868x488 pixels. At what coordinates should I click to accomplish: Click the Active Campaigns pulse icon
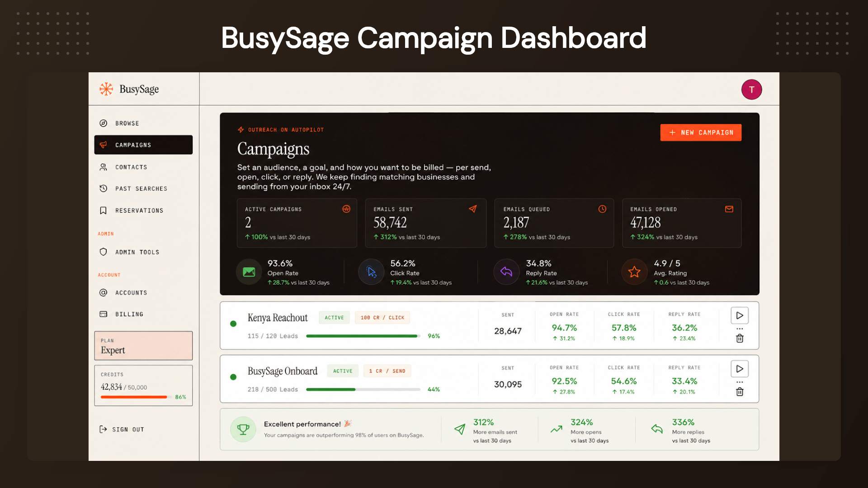346,209
